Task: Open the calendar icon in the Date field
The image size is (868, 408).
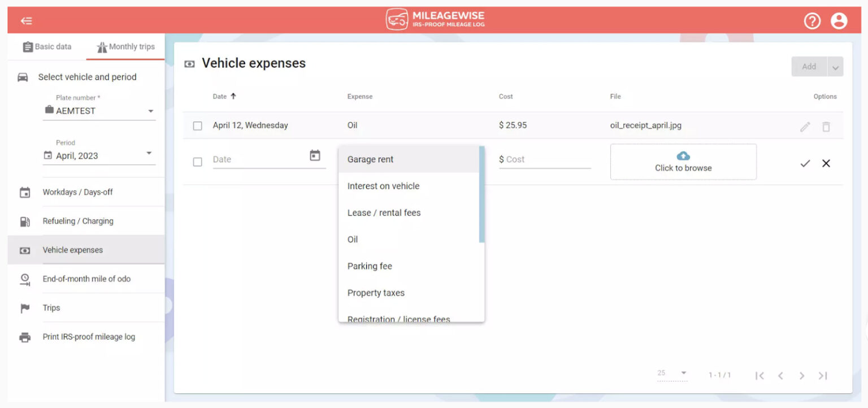Action: coord(316,155)
